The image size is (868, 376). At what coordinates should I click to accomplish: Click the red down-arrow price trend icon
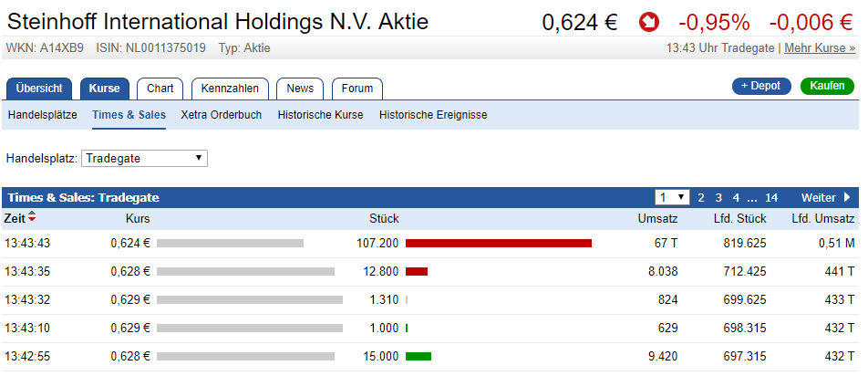[649, 22]
